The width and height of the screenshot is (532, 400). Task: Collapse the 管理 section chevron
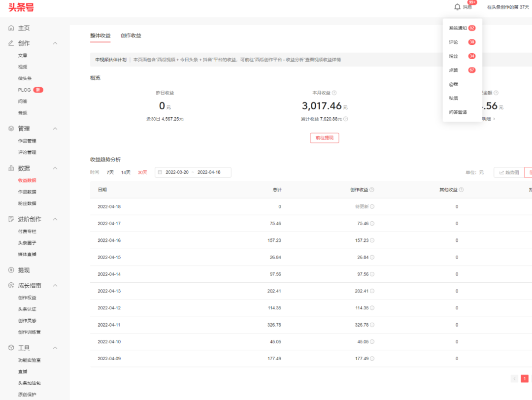(x=55, y=129)
